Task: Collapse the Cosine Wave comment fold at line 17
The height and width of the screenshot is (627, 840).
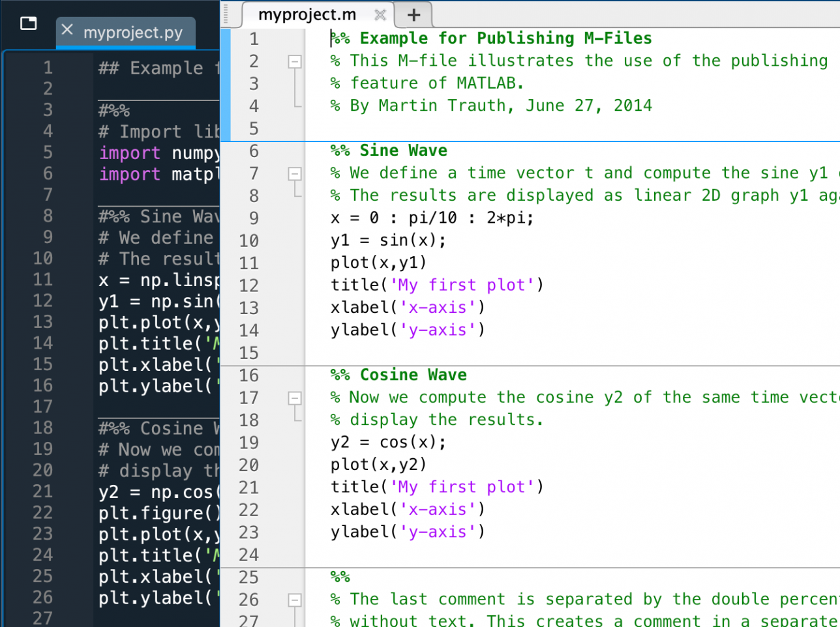Action: [295, 398]
